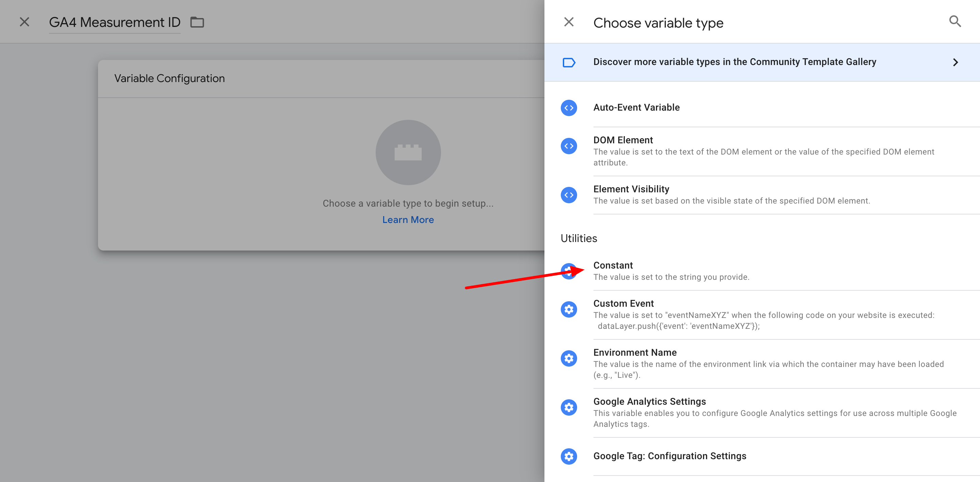Expand Community Template Gallery chevron arrow
This screenshot has width=980, height=482.
955,62
